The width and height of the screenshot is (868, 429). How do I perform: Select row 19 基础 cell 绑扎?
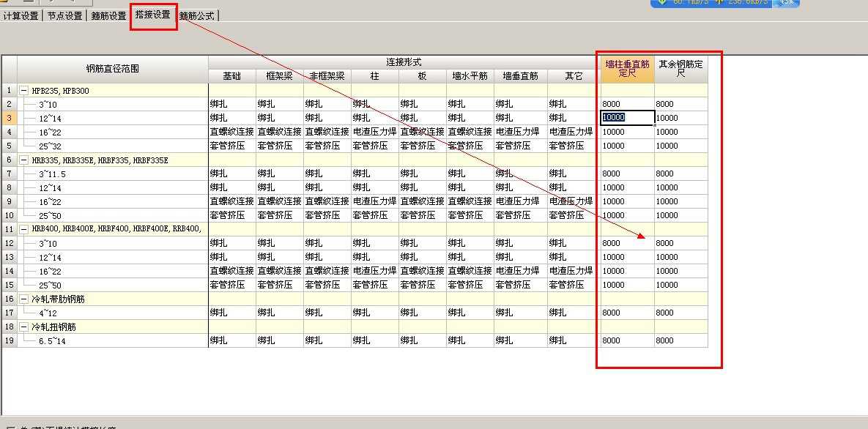pos(232,341)
